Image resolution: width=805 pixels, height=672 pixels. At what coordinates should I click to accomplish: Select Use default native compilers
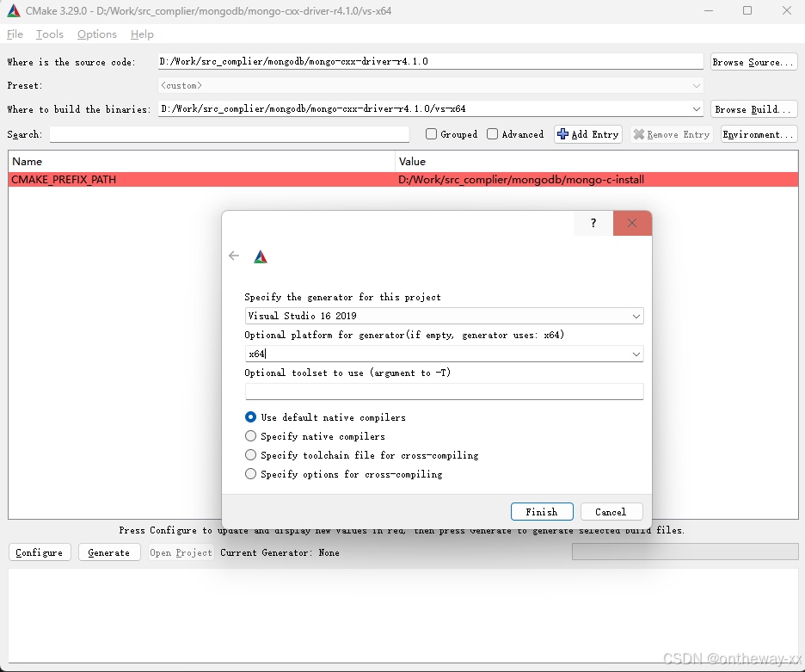tap(250, 416)
